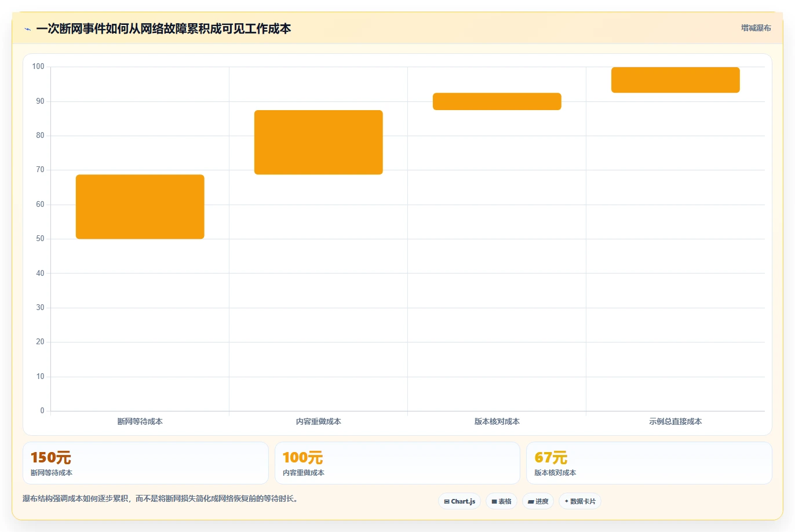The image size is (795, 532).
Task: Click the 增减瀑布 label in the header
Action: pos(756,28)
